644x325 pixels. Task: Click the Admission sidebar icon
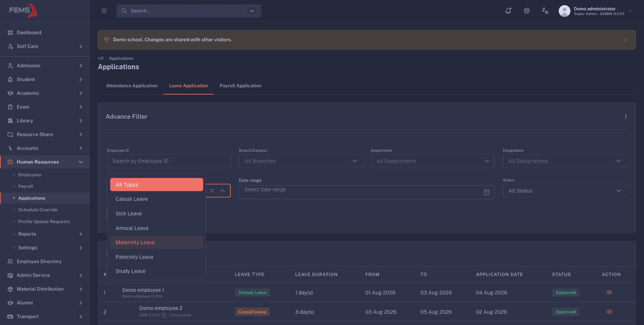(x=10, y=66)
